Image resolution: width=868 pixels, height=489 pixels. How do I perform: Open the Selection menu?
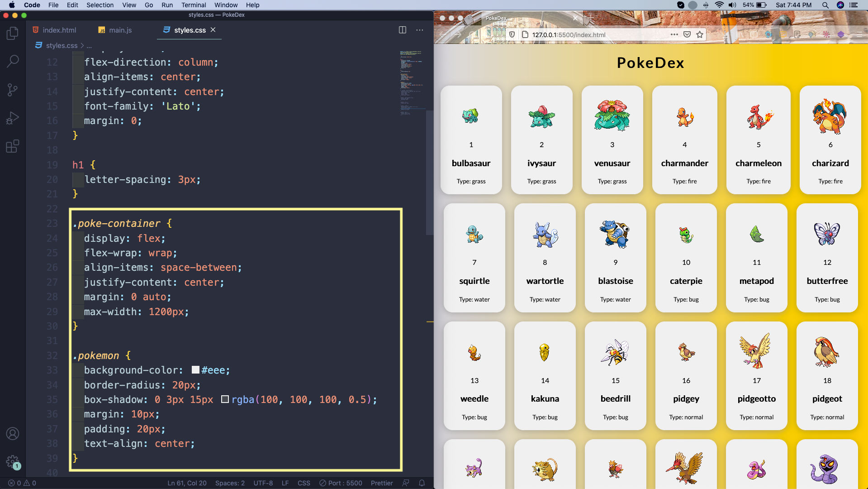tap(100, 5)
